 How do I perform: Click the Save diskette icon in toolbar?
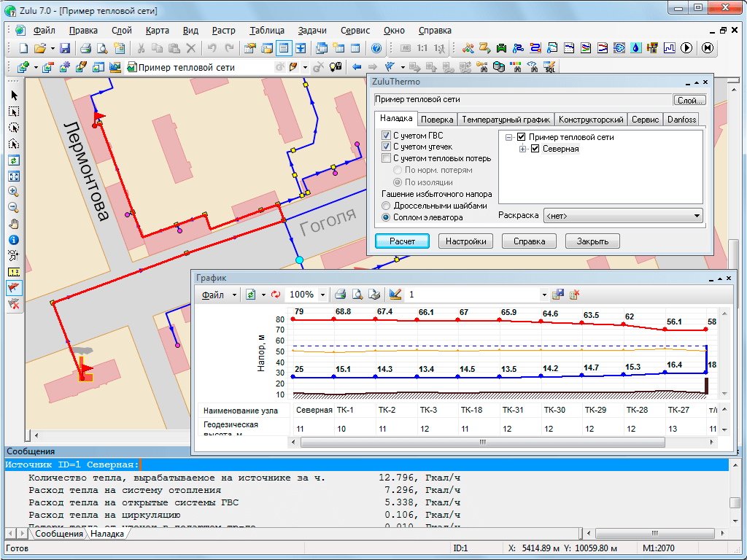(65, 48)
